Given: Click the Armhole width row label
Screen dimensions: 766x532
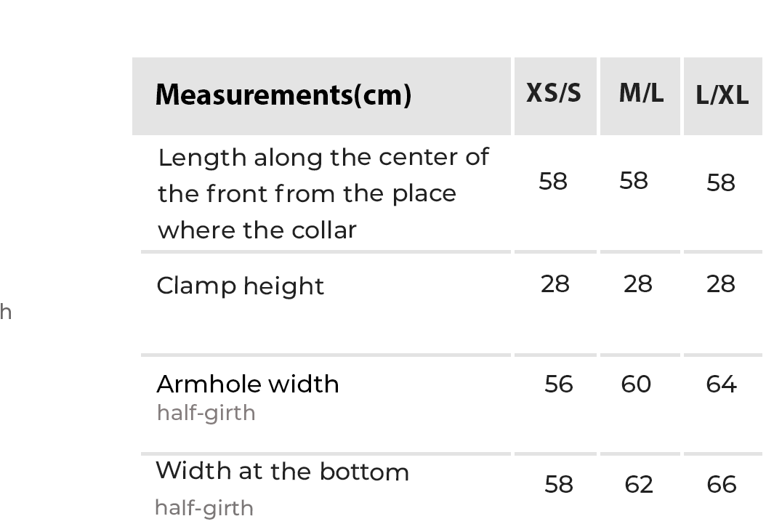Looking at the screenshot, I should pos(248,384).
